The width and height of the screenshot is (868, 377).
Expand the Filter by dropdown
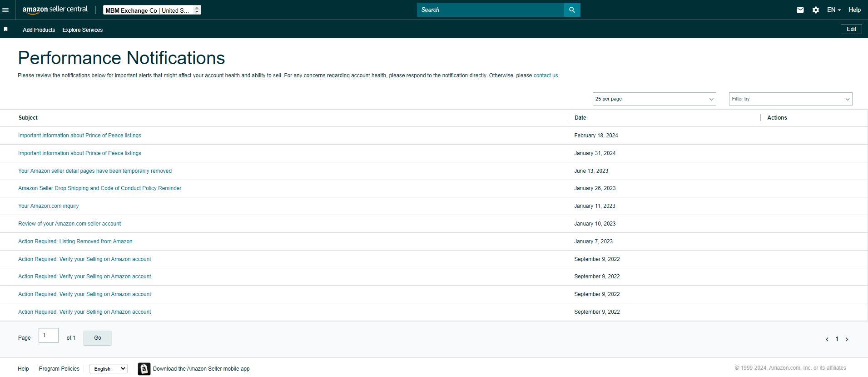790,99
